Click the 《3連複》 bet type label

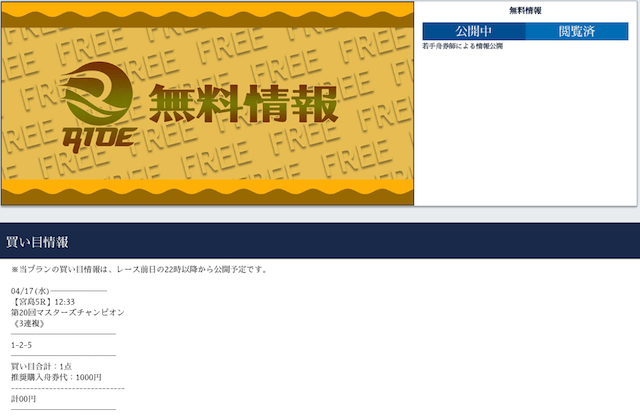29,324
